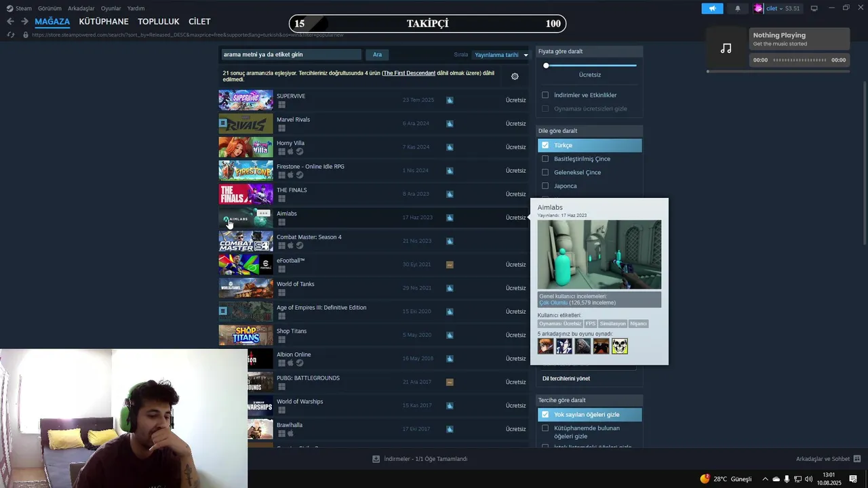Show hidden system tray icons
The height and width of the screenshot is (488, 868).
(x=766, y=479)
